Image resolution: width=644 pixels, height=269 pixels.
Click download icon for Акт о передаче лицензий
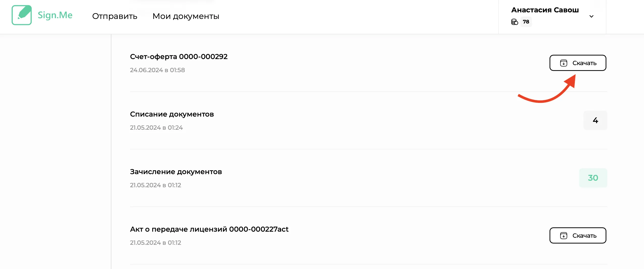point(563,236)
